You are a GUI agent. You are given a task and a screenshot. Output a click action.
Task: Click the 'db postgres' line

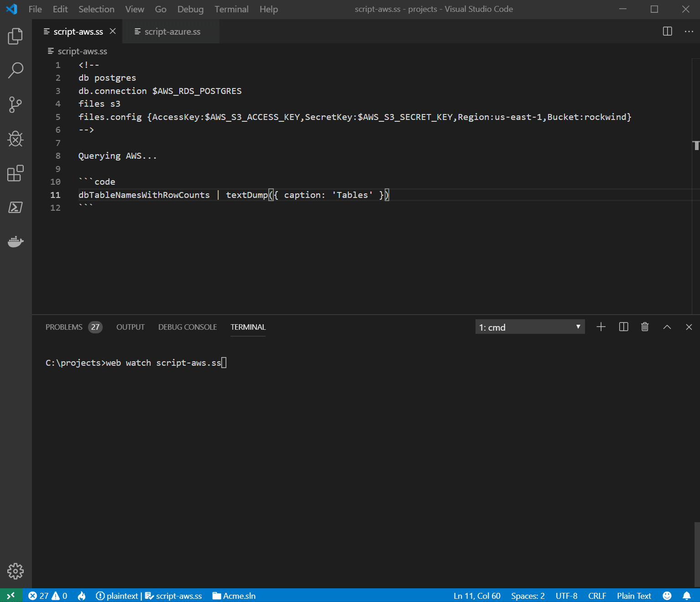(107, 78)
